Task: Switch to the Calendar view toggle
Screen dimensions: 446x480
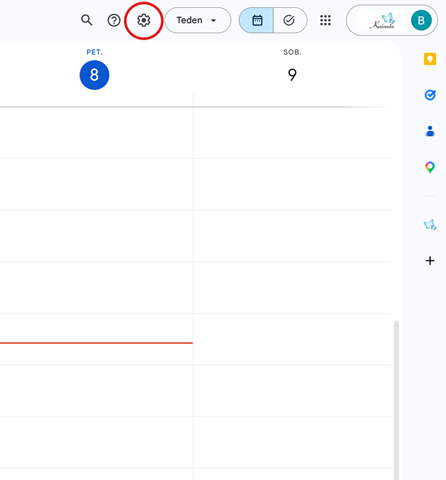Action: tap(257, 20)
